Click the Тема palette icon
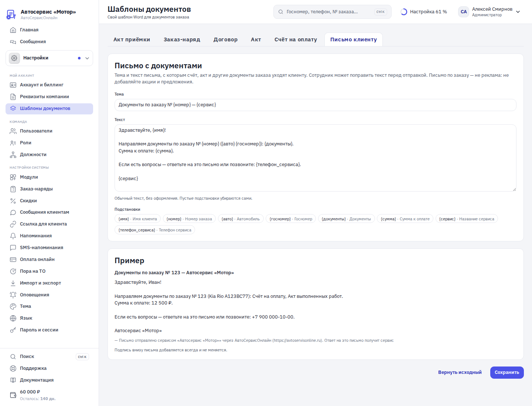The width and height of the screenshot is (532, 406). (x=13, y=306)
